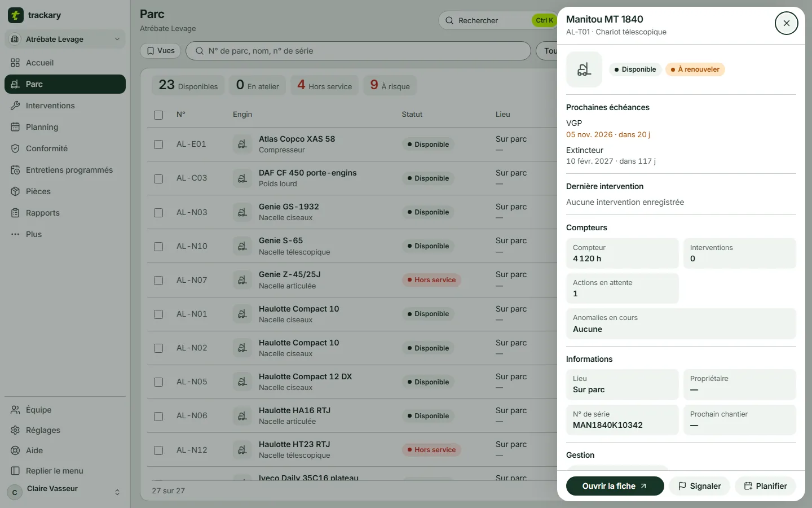Click the Plus three-dots icon

(x=15, y=234)
